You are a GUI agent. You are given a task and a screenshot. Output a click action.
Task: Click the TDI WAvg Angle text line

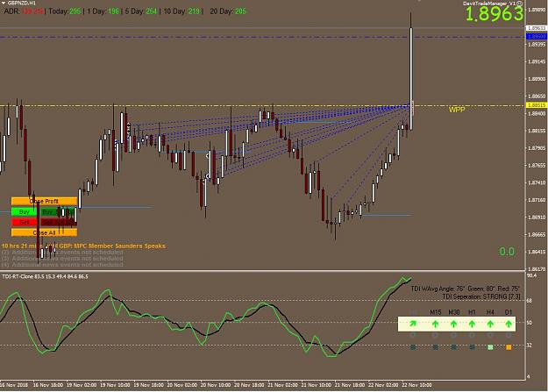[466, 289]
